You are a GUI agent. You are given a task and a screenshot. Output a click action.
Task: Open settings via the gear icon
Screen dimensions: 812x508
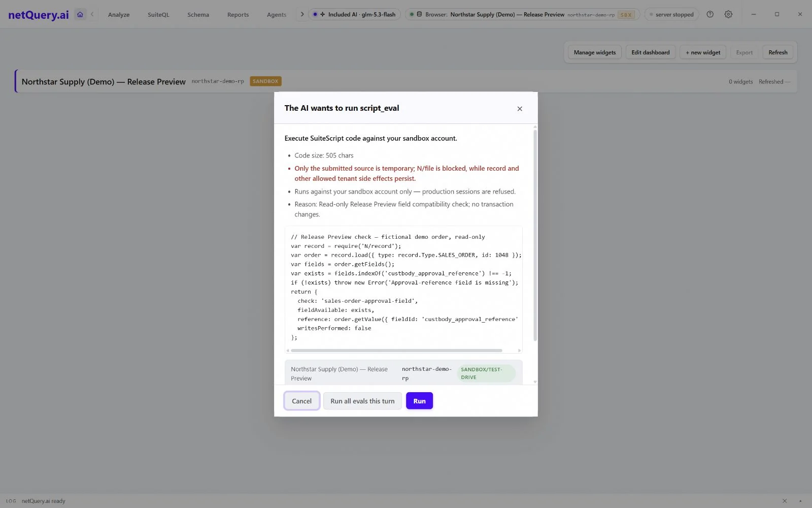coord(728,14)
